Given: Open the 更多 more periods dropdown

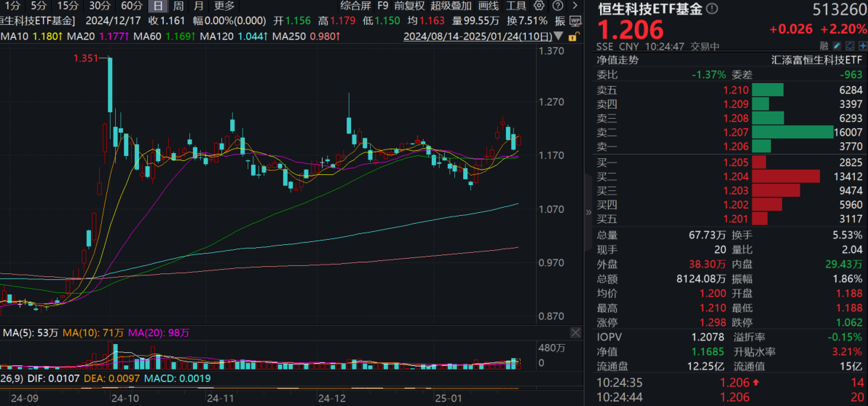Looking at the screenshot, I should pos(224,6).
